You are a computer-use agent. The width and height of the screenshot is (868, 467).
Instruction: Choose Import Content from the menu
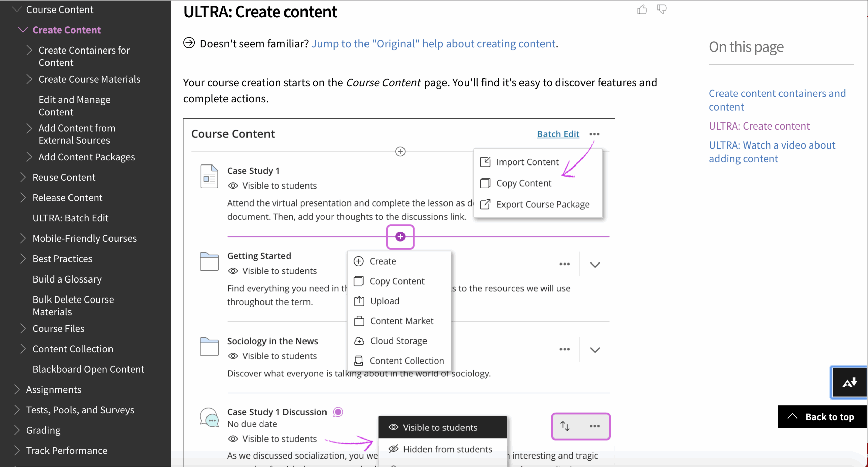527,162
